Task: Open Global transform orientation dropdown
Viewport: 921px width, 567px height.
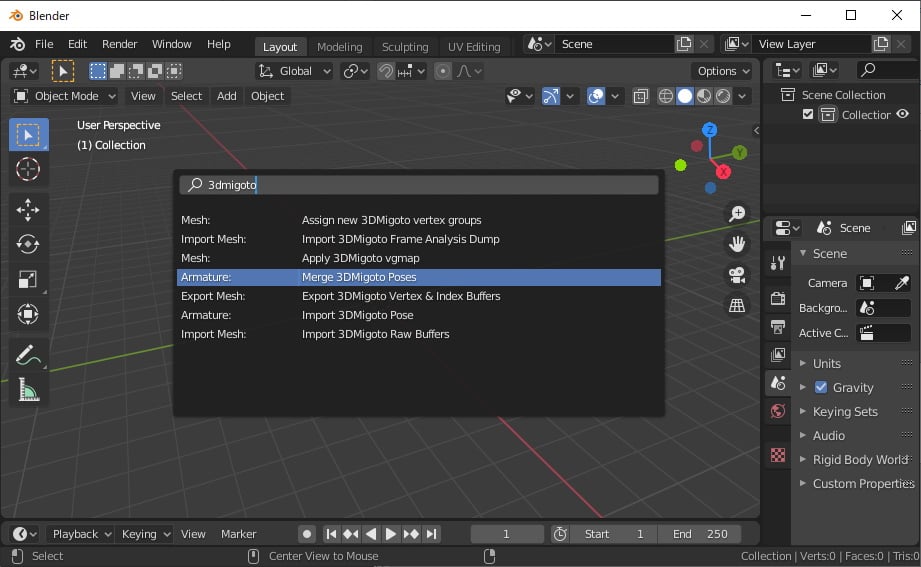Action: (x=294, y=71)
